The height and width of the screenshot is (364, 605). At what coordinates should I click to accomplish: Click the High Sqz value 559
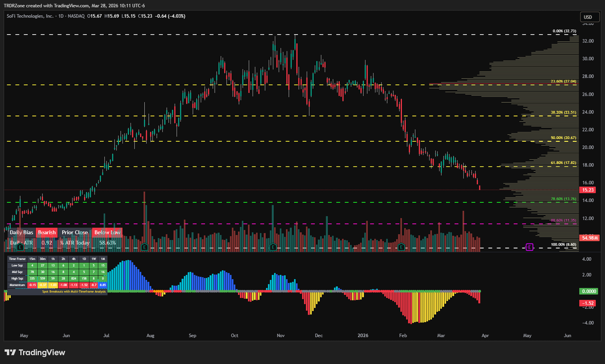tap(43, 279)
